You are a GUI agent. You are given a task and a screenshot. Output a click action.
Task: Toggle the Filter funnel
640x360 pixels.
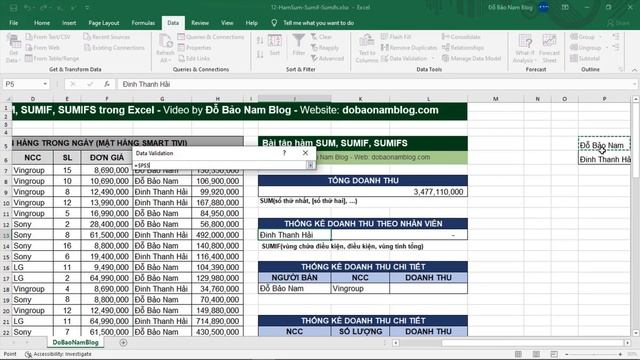click(x=298, y=45)
